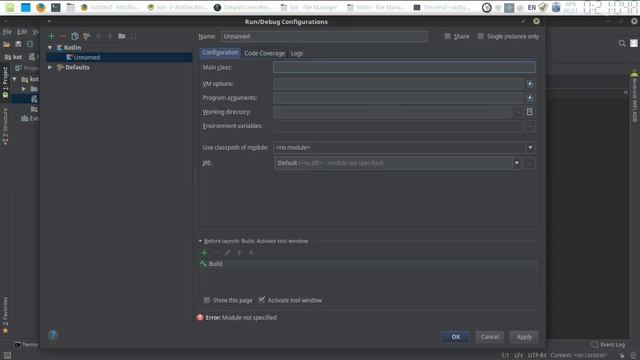
Task: Click move configuration down arrow
Action: pyautogui.click(x=110, y=36)
